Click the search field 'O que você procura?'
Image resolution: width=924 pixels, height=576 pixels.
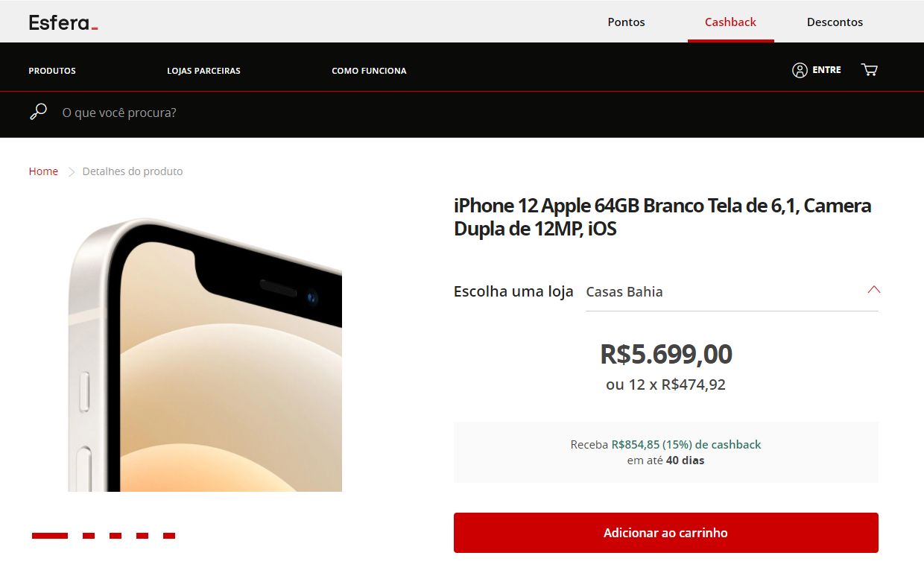pyautogui.click(x=477, y=113)
